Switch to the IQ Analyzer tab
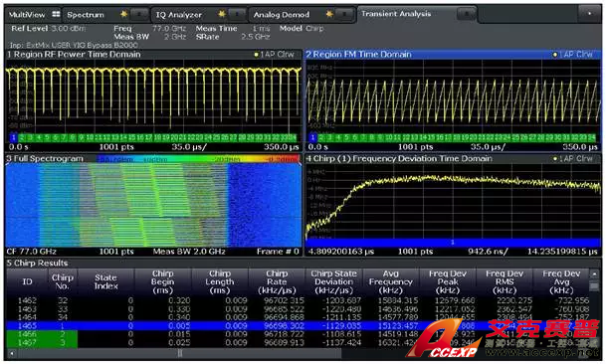The height and width of the screenshot is (364, 606). pyautogui.click(x=179, y=15)
